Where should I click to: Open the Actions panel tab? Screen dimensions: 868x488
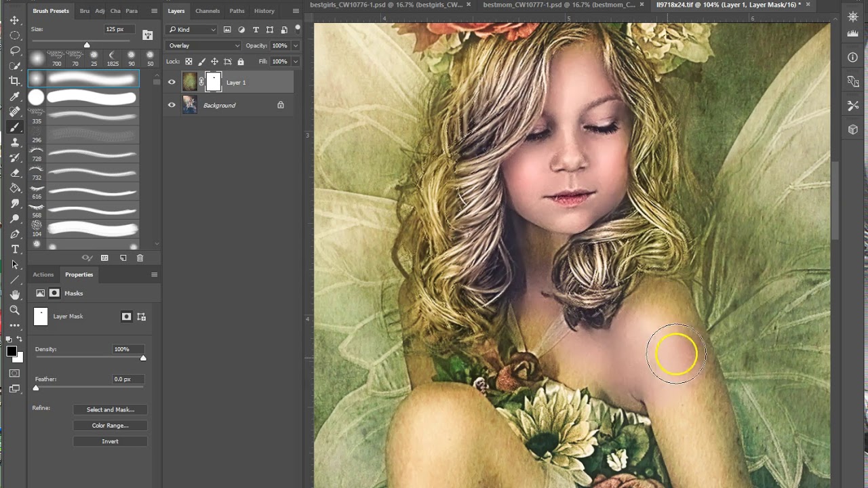(43, 274)
